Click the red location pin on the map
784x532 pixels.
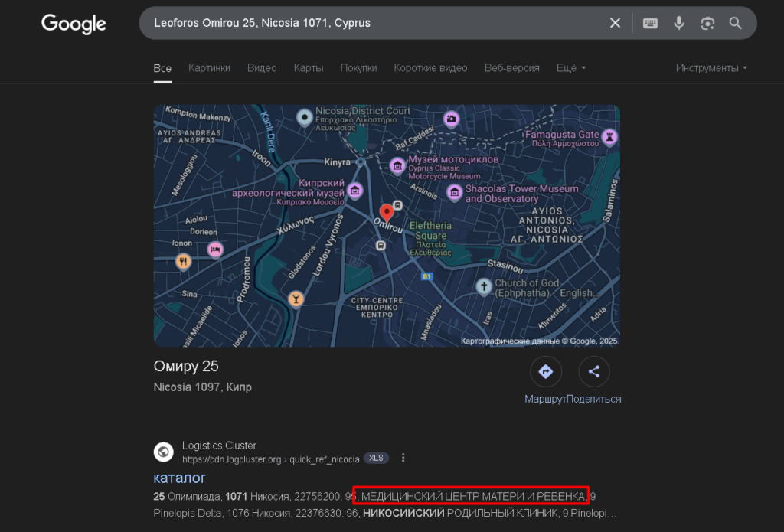387,213
